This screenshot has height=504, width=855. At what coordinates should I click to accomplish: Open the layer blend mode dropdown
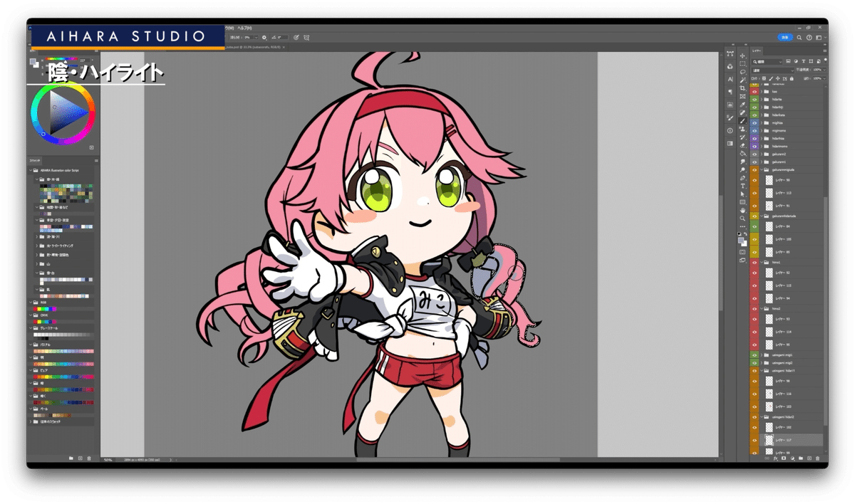tap(773, 70)
